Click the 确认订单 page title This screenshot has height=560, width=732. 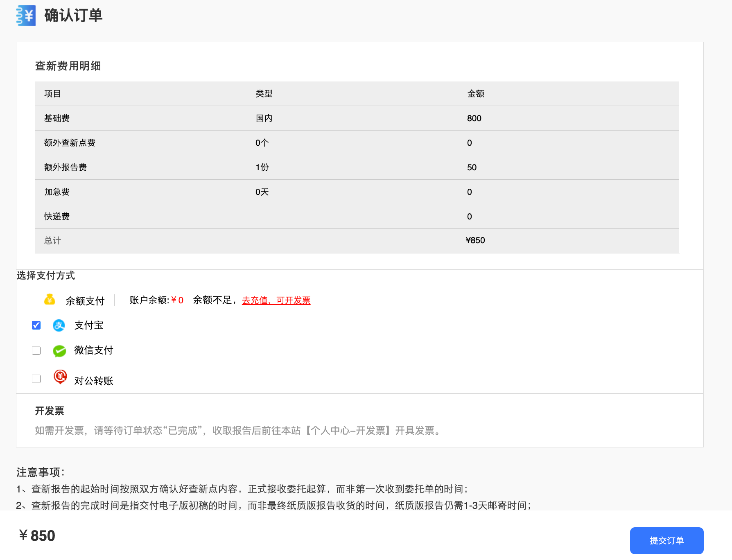coord(73,16)
